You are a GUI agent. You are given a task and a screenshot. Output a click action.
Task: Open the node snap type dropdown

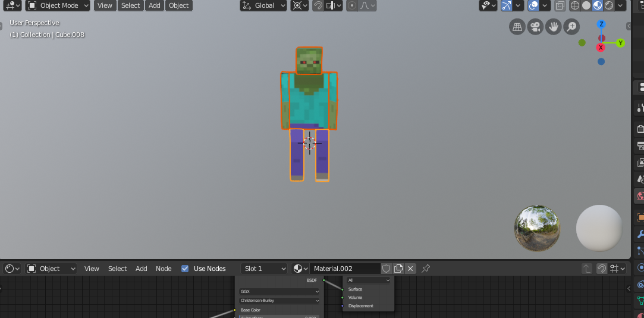pyautogui.click(x=617, y=269)
